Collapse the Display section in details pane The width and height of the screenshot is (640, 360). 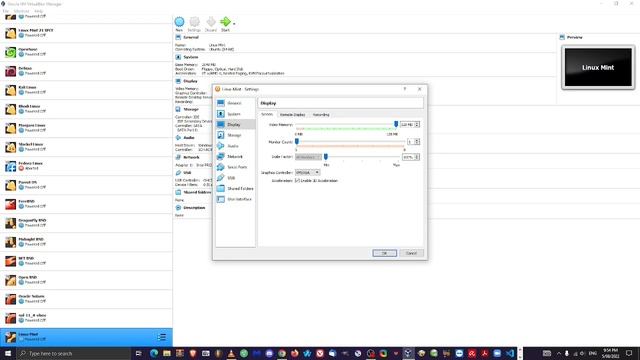point(190,81)
